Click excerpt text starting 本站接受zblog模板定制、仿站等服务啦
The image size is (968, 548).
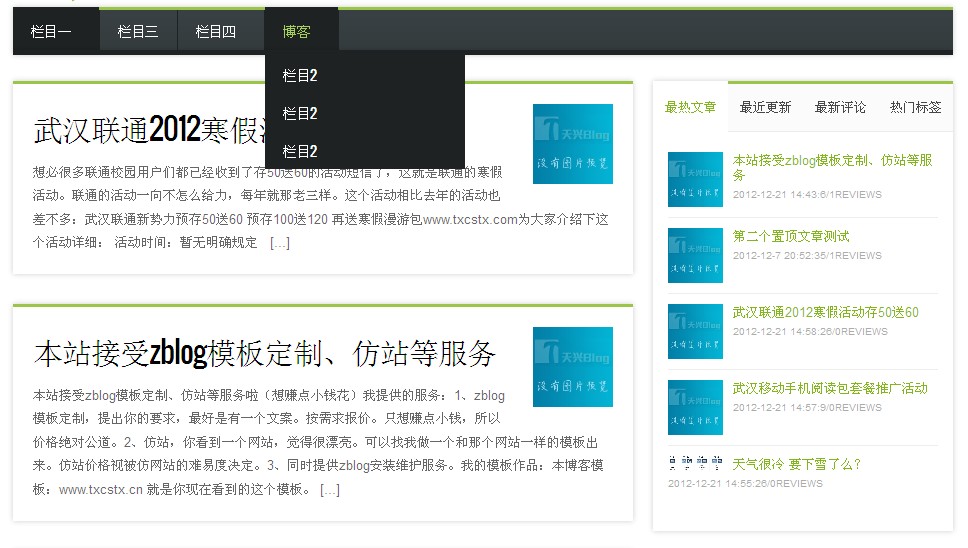click(x=318, y=442)
